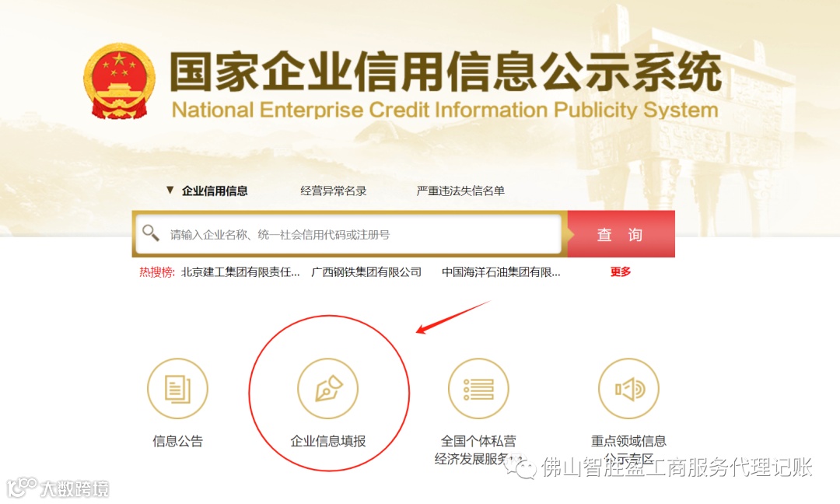
Task: Click the 热搜榜 label
Action: point(156,272)
